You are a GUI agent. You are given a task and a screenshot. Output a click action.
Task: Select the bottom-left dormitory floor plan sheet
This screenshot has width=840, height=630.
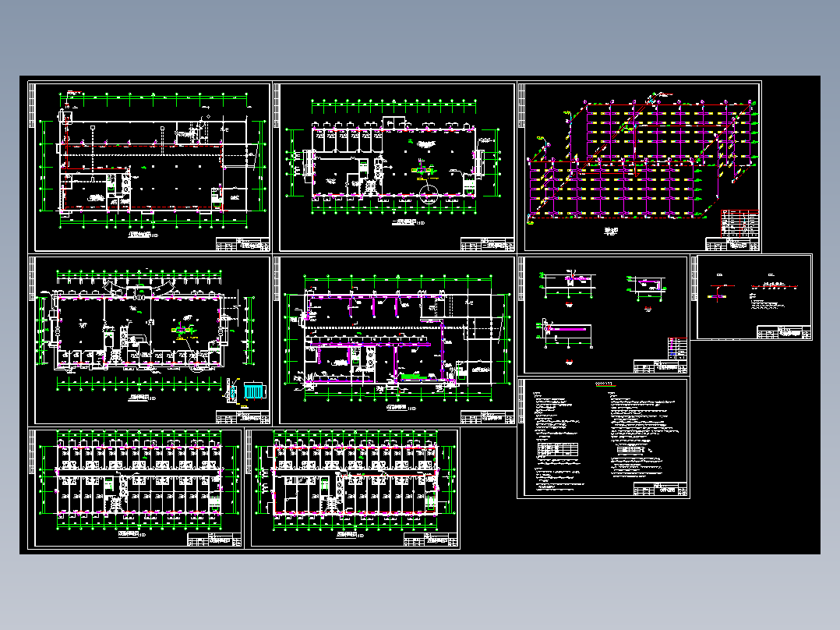136,488
